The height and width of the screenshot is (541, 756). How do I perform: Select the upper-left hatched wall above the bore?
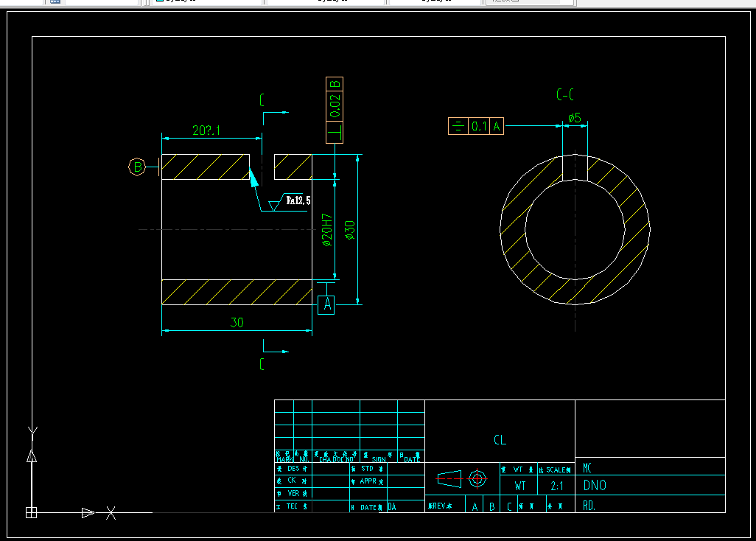pyautogui.click(x=206, y=167)
